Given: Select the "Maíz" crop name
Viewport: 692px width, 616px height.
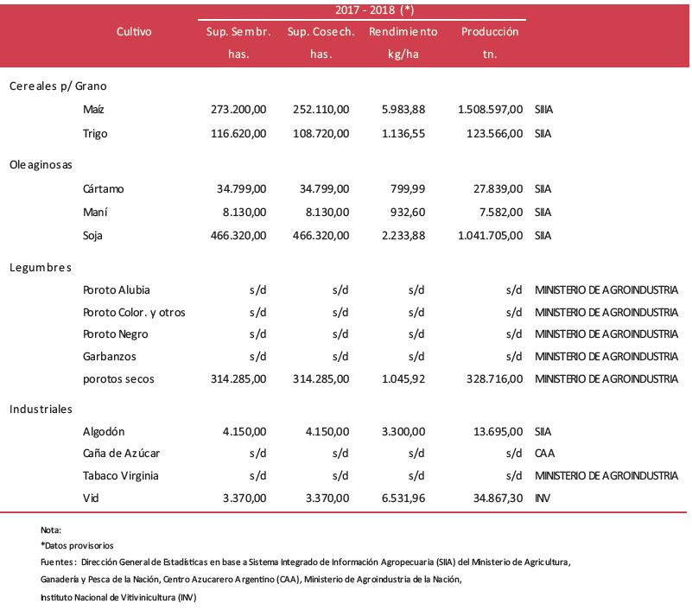Looking at the screenshot, I should pos(93,110).
